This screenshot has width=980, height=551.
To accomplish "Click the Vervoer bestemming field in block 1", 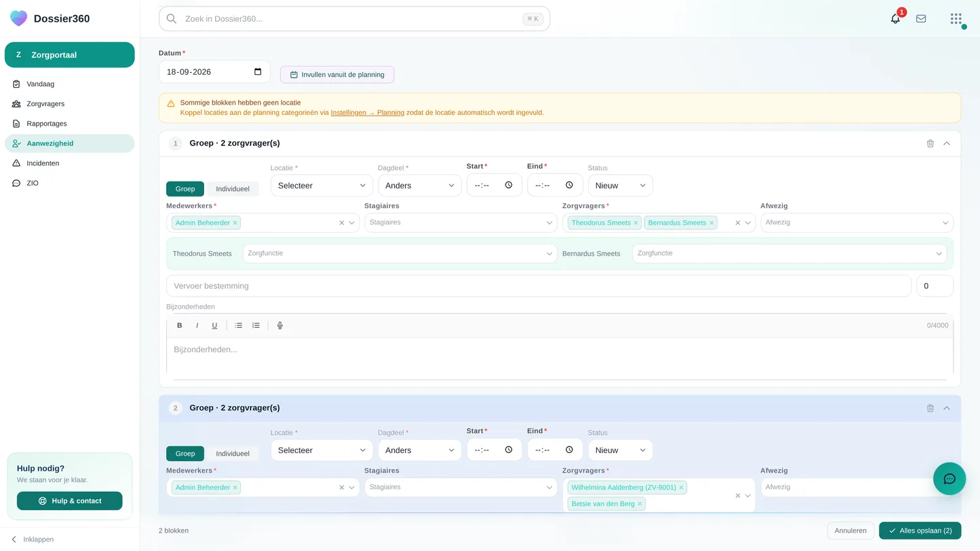I will [x=538, y=286].
